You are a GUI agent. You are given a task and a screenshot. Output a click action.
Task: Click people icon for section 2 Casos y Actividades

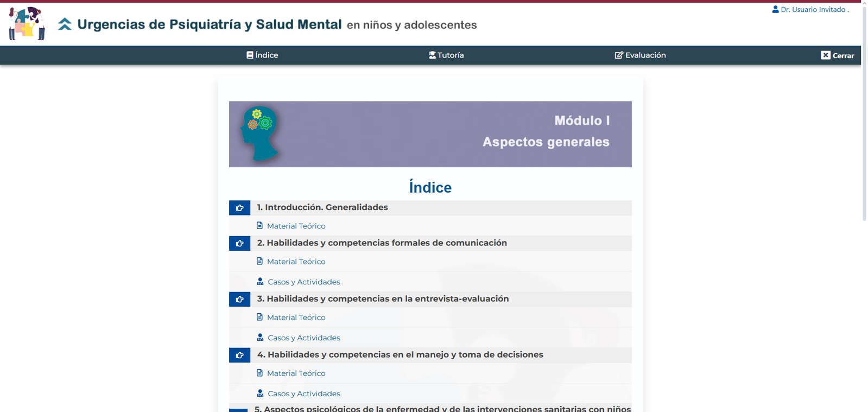click(260, 281)
